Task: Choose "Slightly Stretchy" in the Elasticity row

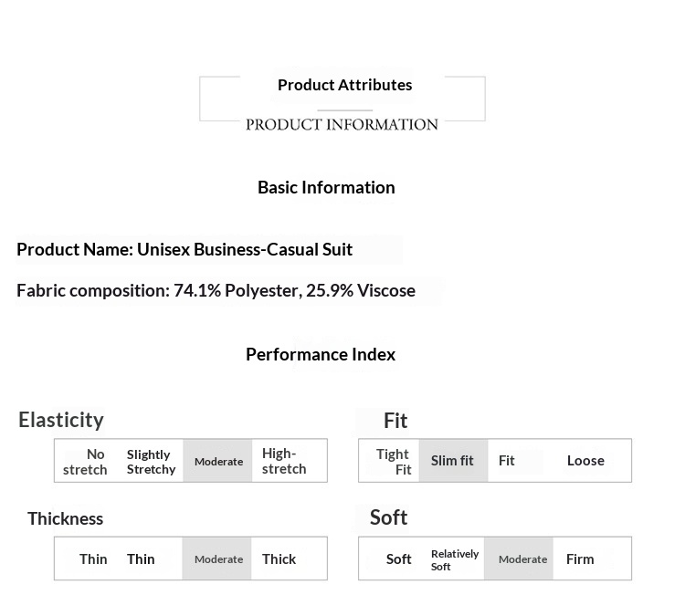Action: (151, 462)
